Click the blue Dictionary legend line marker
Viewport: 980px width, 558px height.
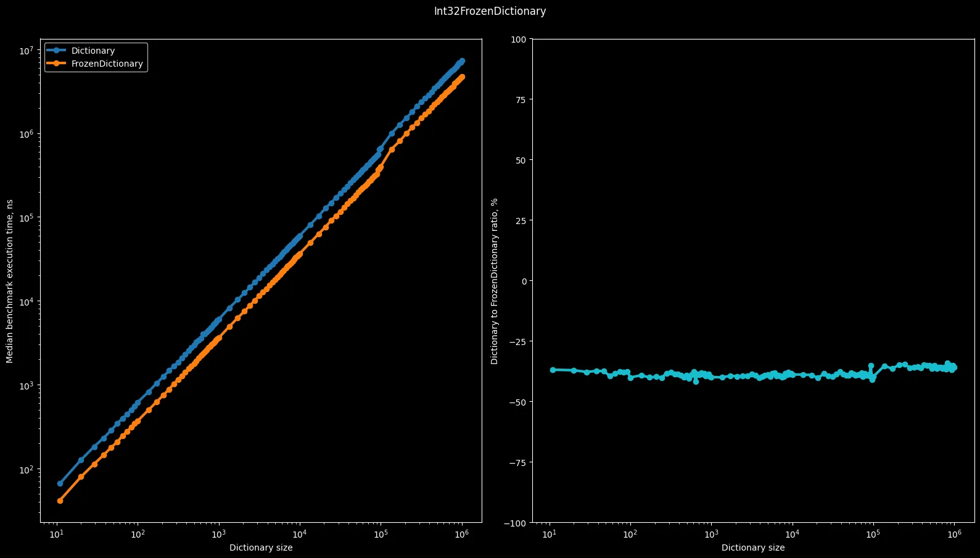pos(57,51)
